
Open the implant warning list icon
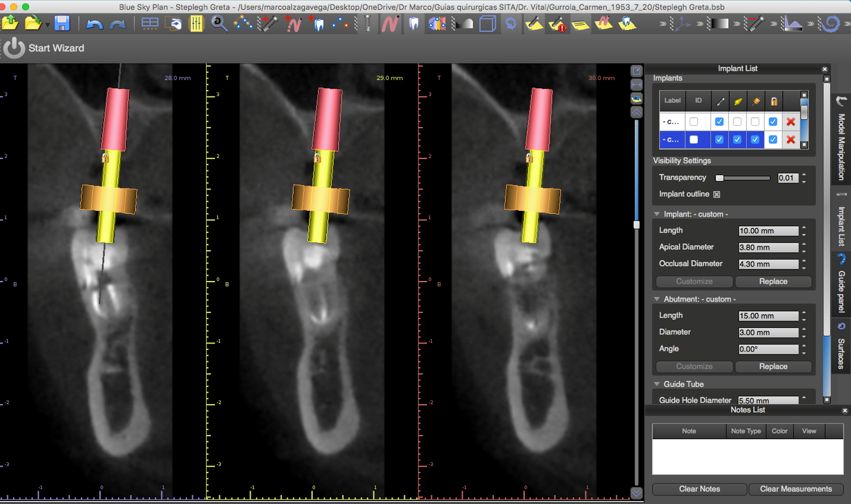tap(558, 24)
